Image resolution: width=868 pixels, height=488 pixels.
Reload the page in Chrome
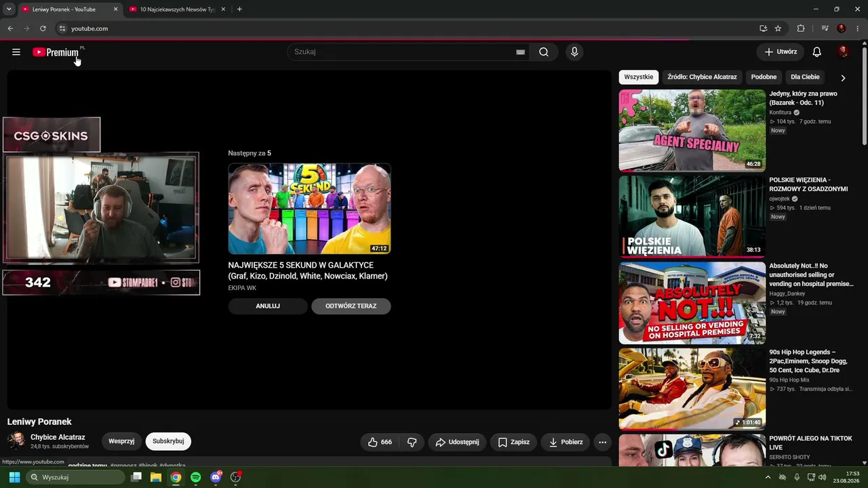click(x=43, y=28)
